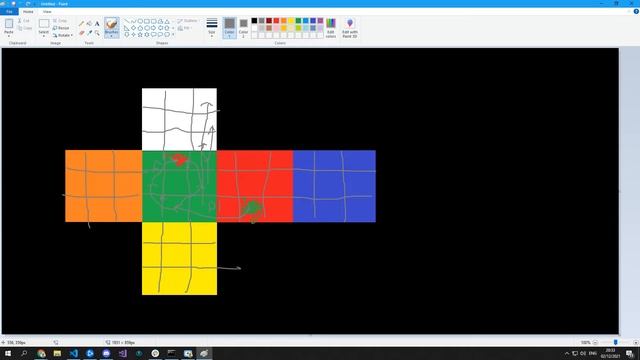Pick the orange color swatch
The width and height of the screenshot is (640, 360).
[284, 20]
